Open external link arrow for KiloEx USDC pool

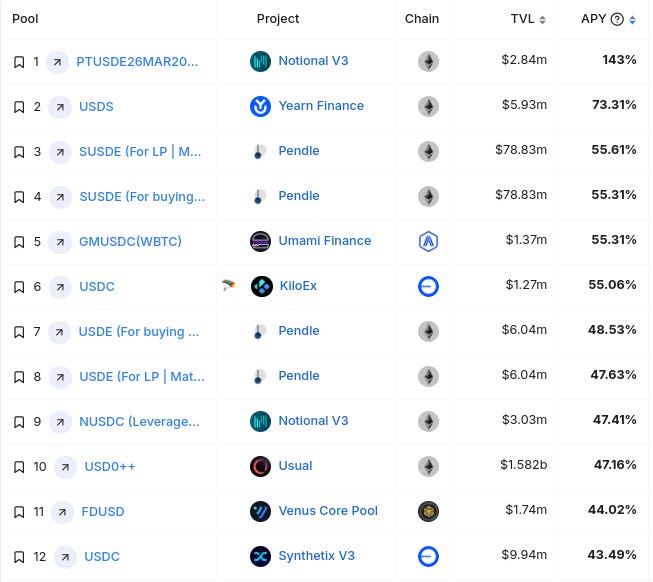(x=60, y=287)
